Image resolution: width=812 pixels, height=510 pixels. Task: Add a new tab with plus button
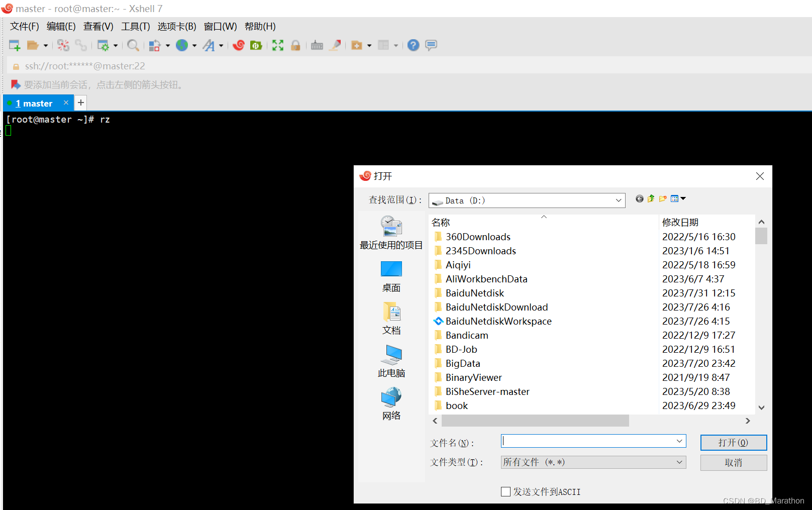click(x=80, y=103)
